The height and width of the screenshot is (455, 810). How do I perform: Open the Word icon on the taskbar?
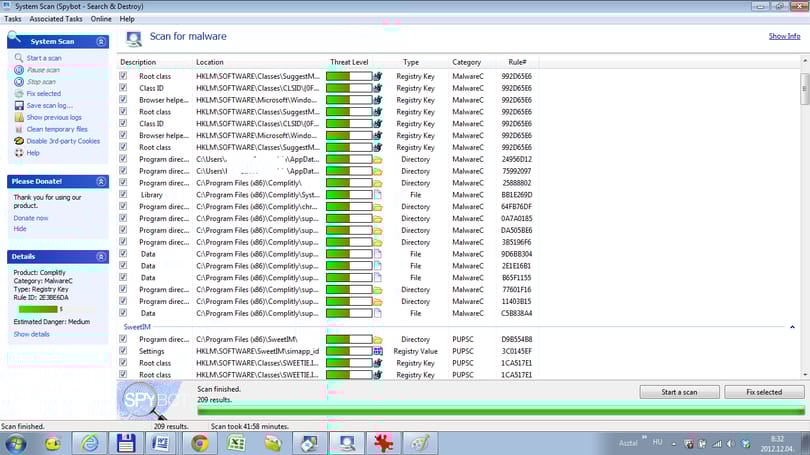pos(161,444)
